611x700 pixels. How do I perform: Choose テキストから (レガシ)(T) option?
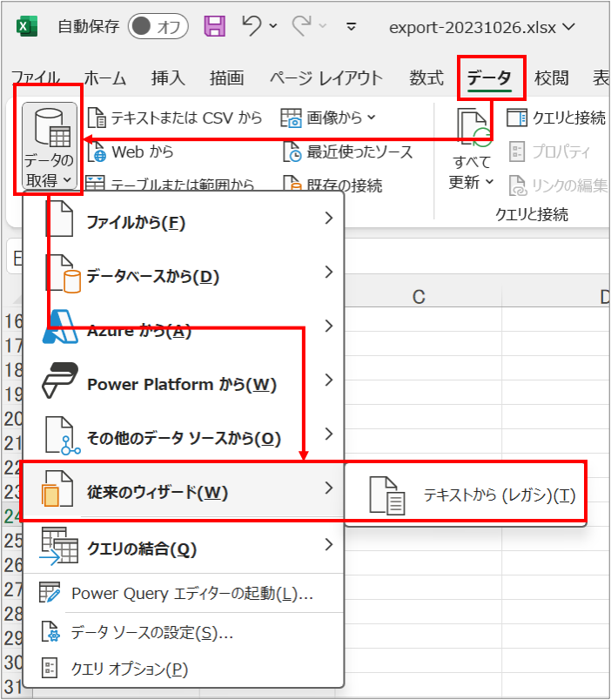(x=466, y=495)
